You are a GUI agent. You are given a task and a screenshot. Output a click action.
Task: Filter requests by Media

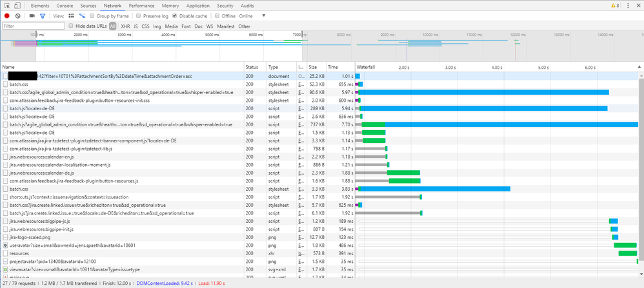pyautogui.click(x=171, y=26)
